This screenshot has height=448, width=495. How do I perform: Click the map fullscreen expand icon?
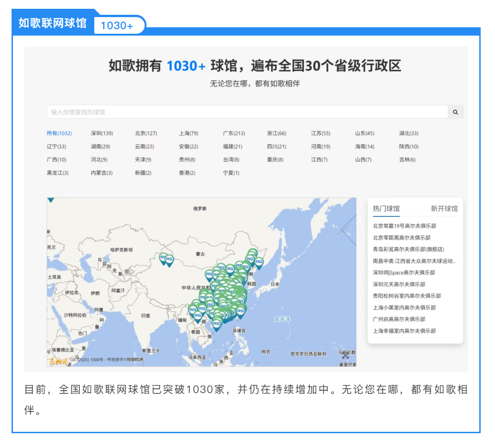(x=346, y=356)
